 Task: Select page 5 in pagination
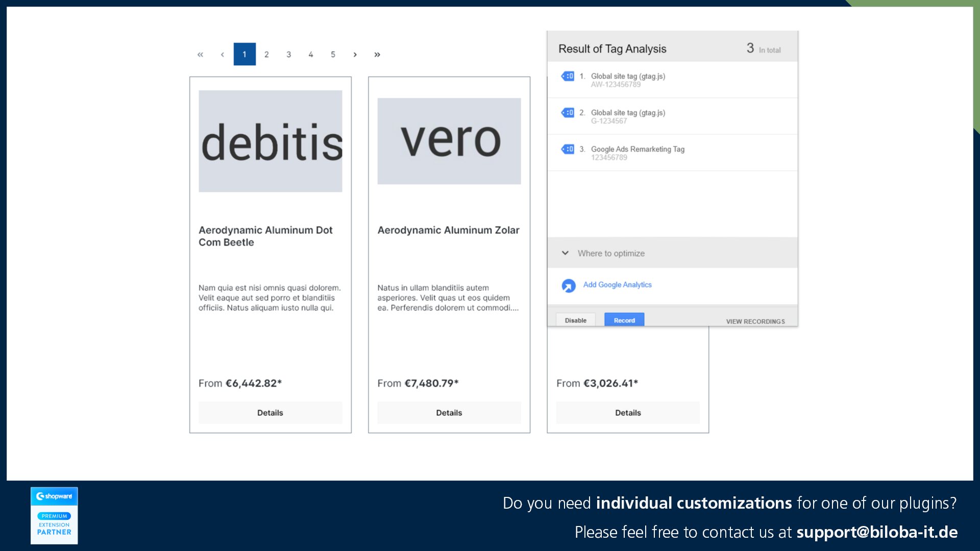pyautogui.click(x=333, y=55)
